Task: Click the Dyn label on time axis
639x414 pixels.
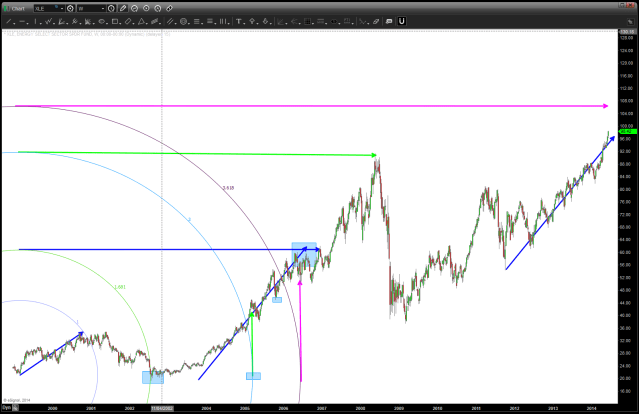Action: coord(7,407)
